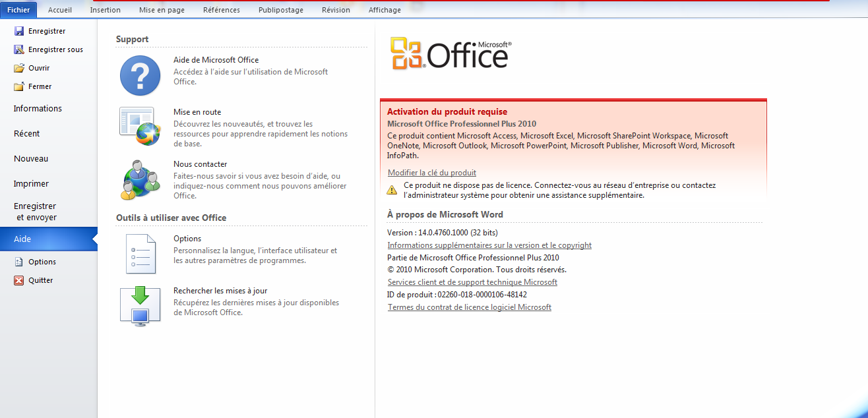Choose Ouvrir in the sidebar
The height and width of the screenshot is (418, 868).
(x=39, y=68)
